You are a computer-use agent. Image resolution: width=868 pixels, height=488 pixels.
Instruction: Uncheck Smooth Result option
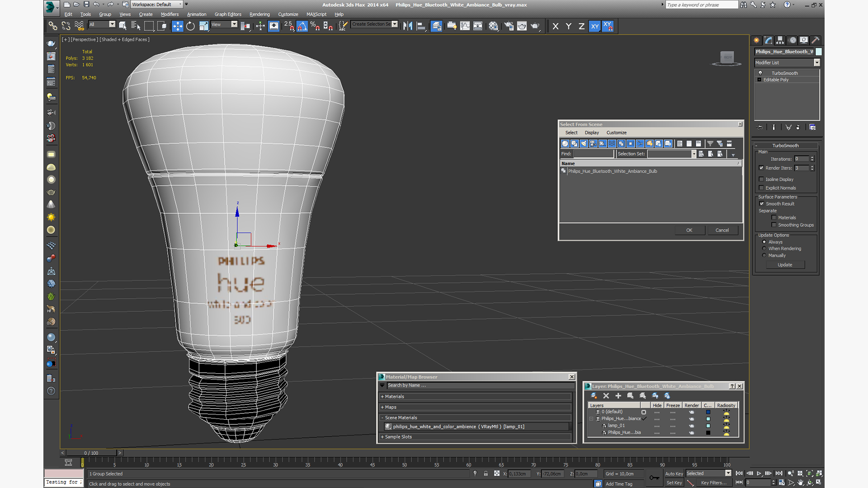pos(762,204)
